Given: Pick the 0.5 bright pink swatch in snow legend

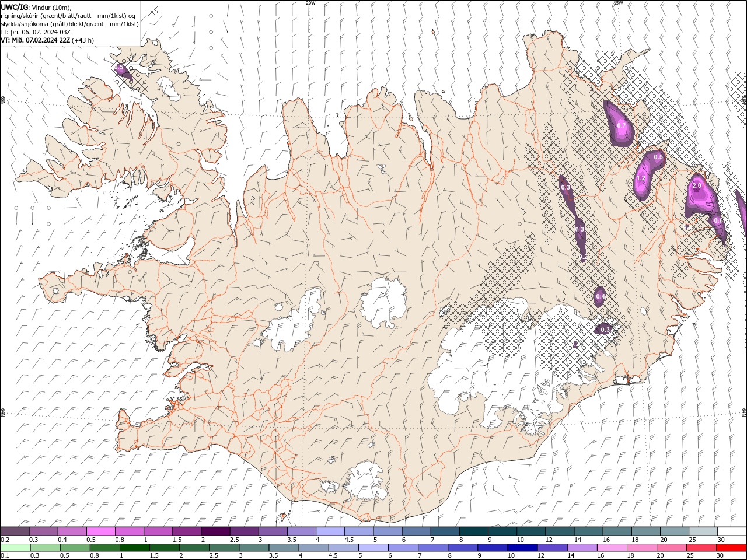Looking at the screenshot, I should tap(102, 531).
